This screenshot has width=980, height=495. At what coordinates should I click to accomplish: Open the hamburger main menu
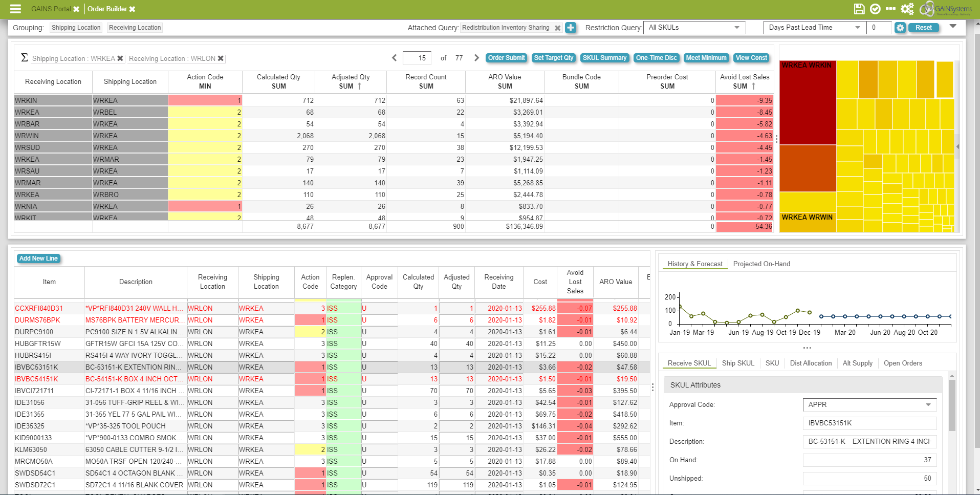coord(15,9)
